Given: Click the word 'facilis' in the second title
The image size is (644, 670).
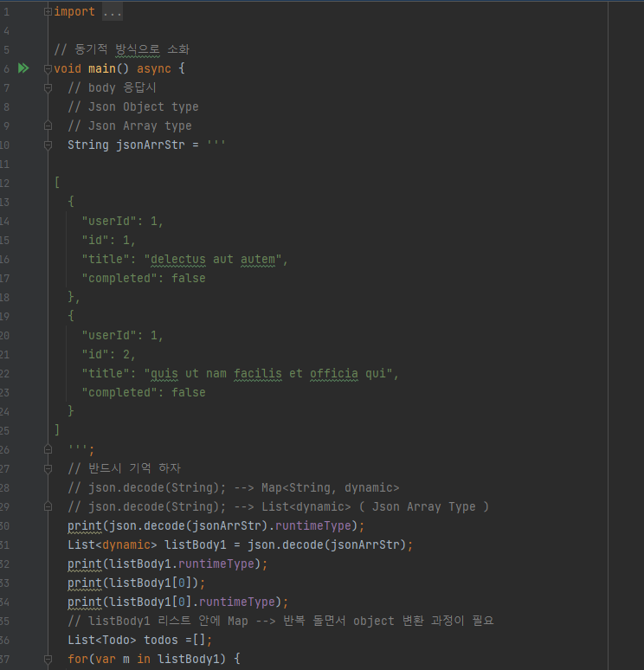Looking at the screenshot, I should [x=258, y=373].
